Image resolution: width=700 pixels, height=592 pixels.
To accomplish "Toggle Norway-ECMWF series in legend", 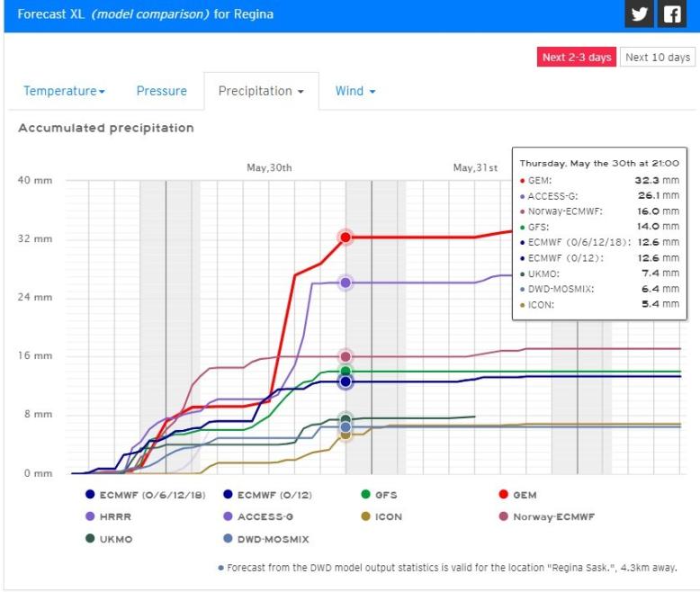I will 546,516.
